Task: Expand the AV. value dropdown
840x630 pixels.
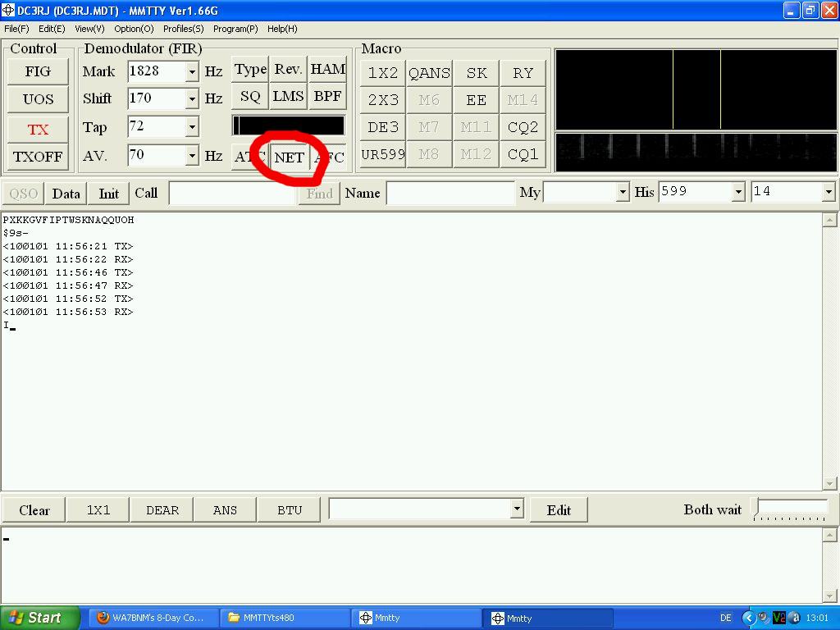Action: click(192, 156)
